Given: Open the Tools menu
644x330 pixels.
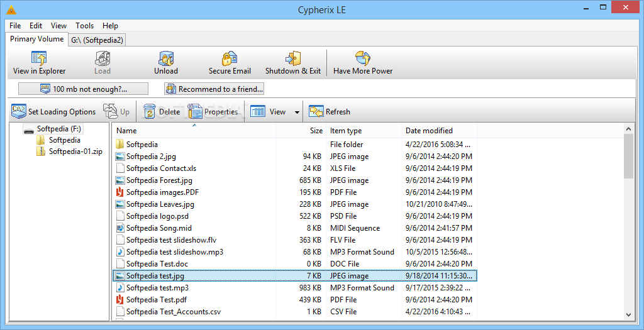Looking at the screenshot, I should tap(85, 25).
